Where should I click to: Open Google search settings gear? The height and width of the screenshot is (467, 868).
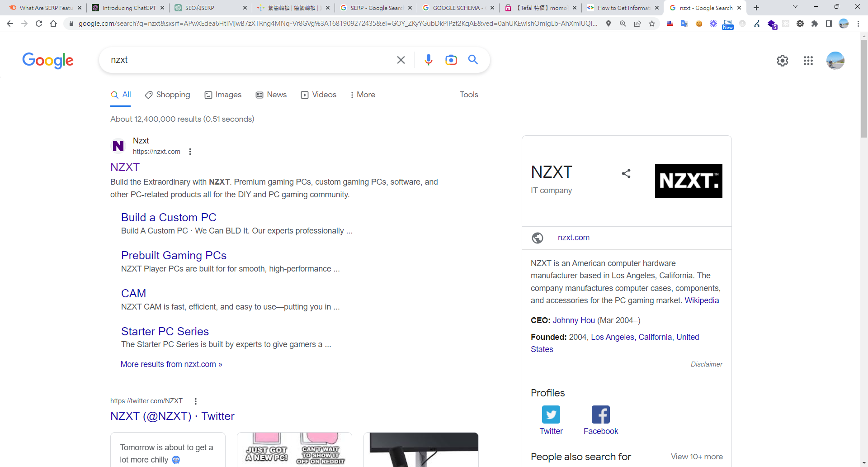(782, 61)
